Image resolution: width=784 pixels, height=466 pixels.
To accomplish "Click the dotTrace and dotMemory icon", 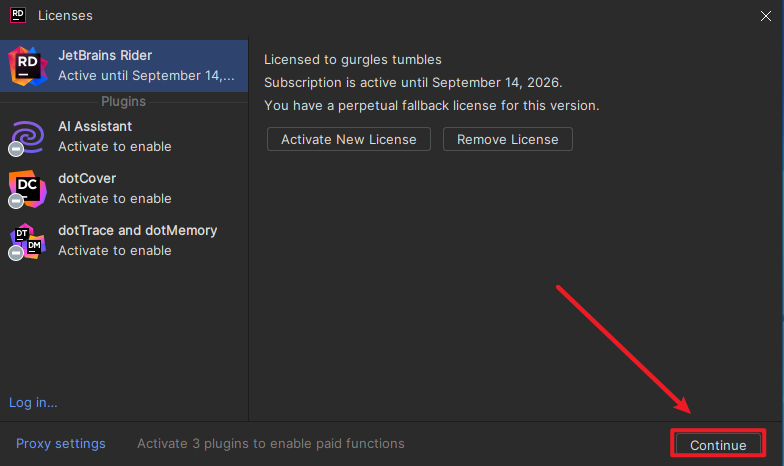I will (x=28, y=241).
